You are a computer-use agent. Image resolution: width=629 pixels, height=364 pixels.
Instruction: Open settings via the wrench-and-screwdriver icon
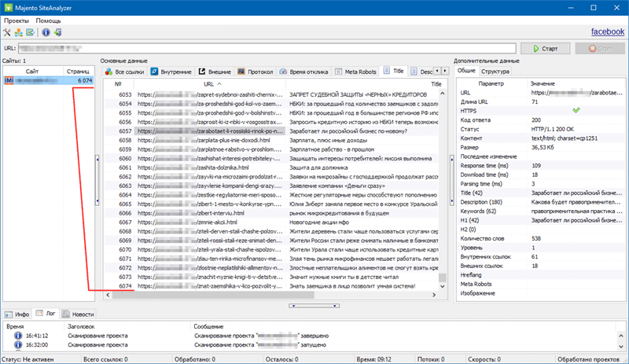tap(7, 32)
